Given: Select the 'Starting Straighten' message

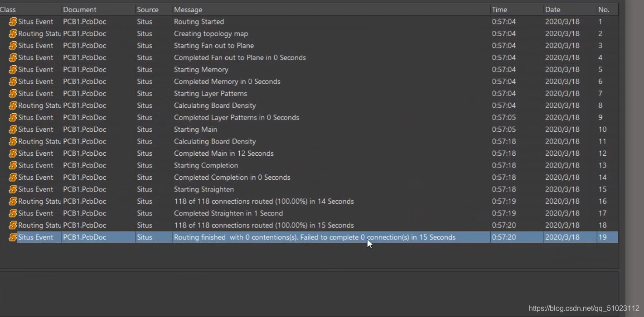Looking at the screenshot, I should tap(204, 190).
